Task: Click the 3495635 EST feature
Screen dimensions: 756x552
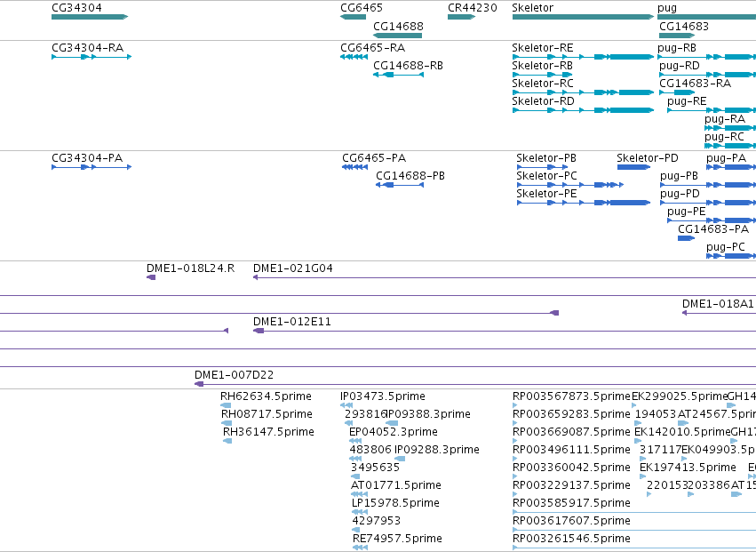Action: click(355, 477)
